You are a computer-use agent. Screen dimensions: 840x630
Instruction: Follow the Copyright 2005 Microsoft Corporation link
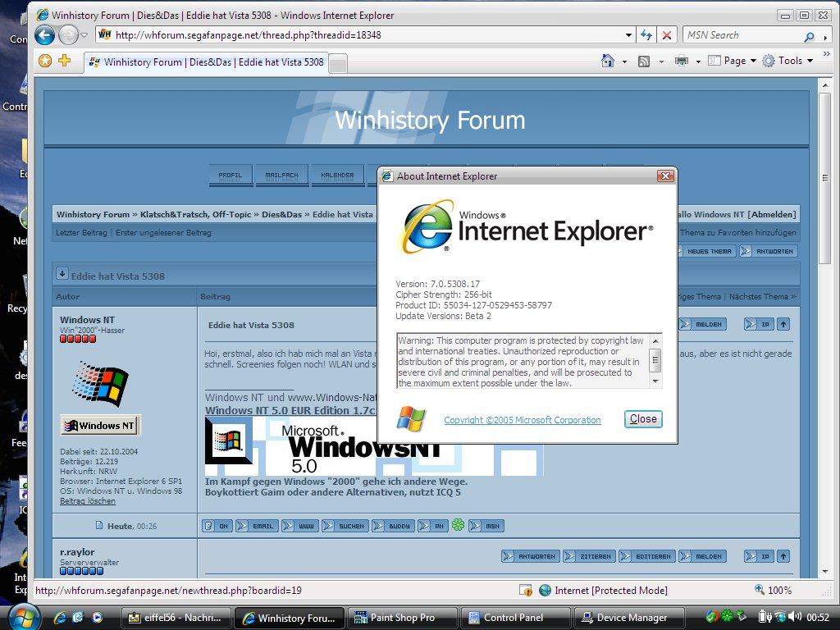coord(522,419)
